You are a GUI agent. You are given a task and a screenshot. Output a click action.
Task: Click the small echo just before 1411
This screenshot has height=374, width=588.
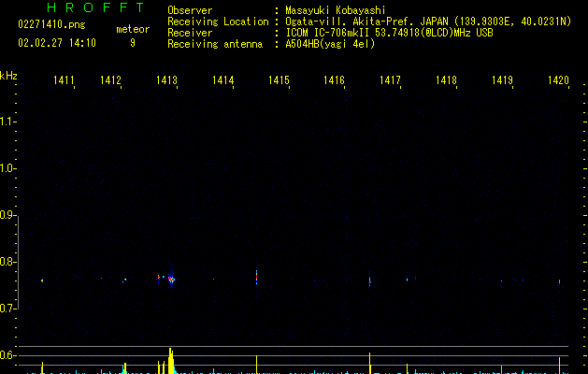point(42,280)
